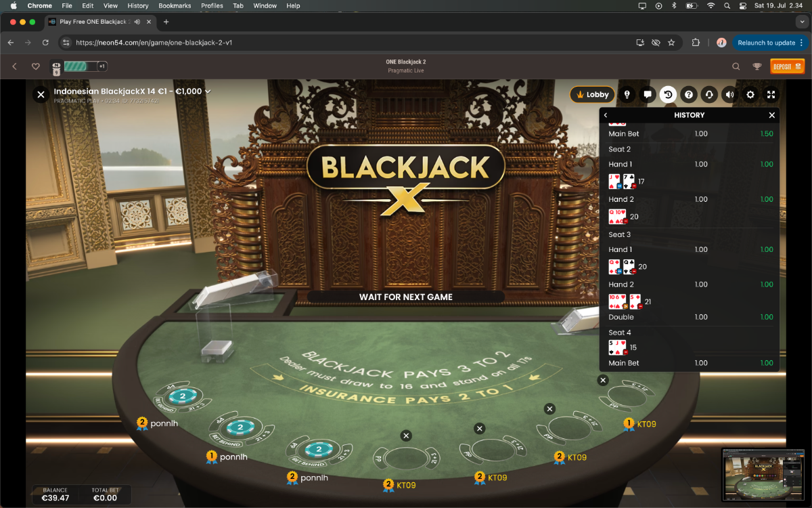Viewport: 812px width, 508px height.
Task: Leave KT09 seat beside 1-medal label
Action: [603, 381]
